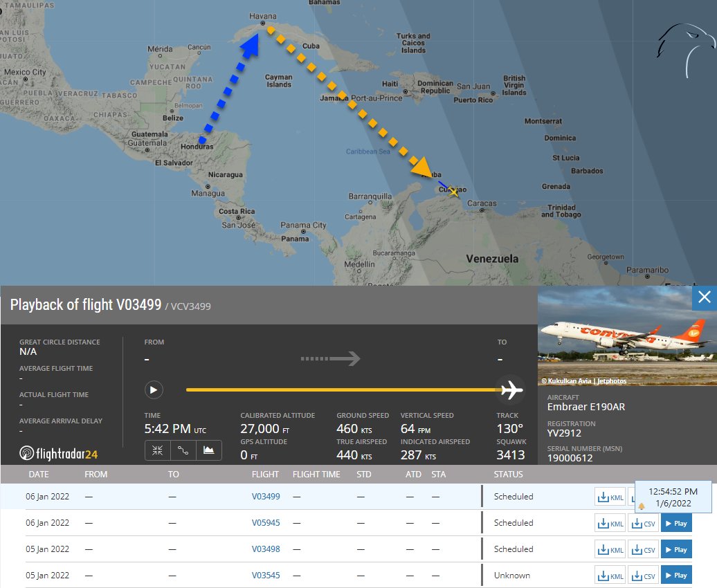
Task: Play flight V03545
Action: point(676,576)
